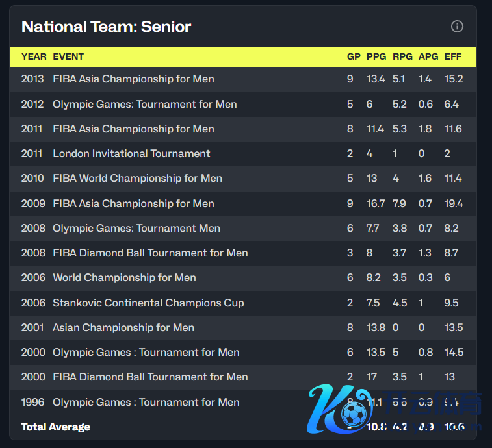Open the 2001 Asian Championship for Men row
Screen dimensions: 492x448
coord(123,328)
